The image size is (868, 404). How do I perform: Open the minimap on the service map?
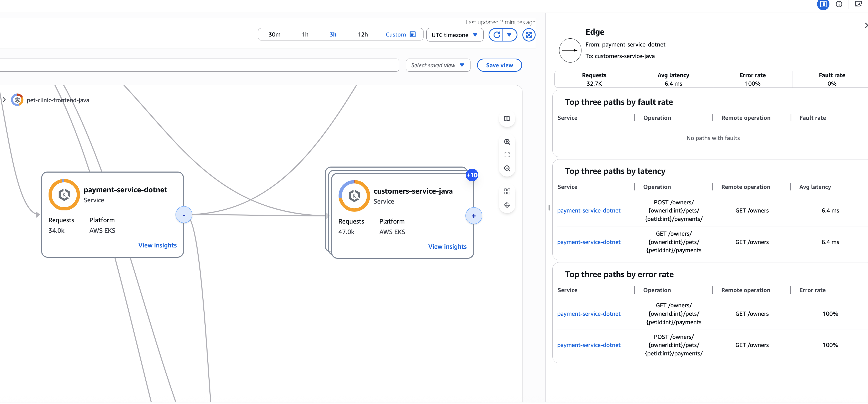coord(507,119)
